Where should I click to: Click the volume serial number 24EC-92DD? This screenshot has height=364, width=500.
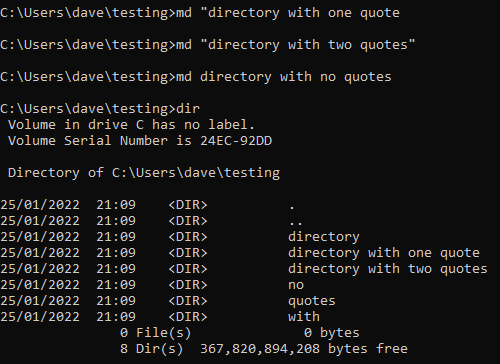236,141
